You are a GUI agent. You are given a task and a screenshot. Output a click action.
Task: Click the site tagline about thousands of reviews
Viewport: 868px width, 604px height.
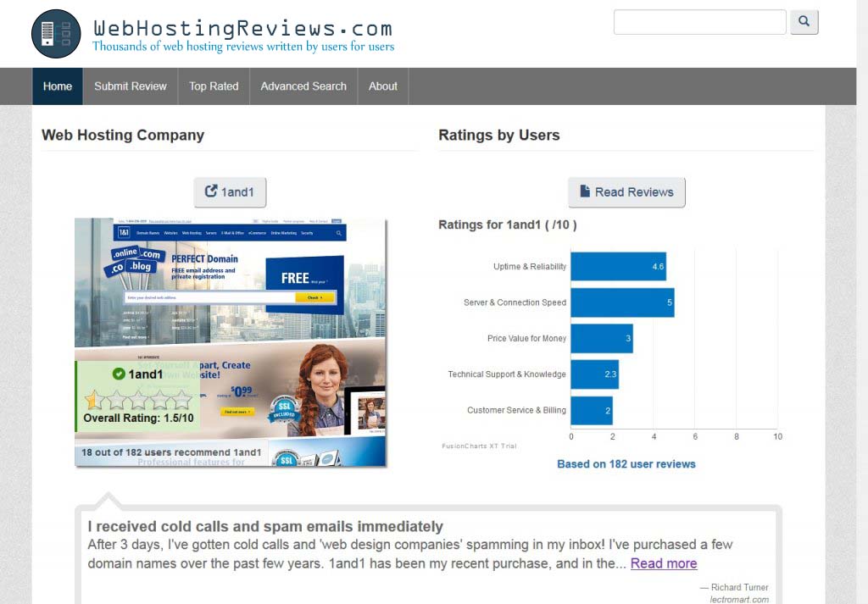[243, 47]
